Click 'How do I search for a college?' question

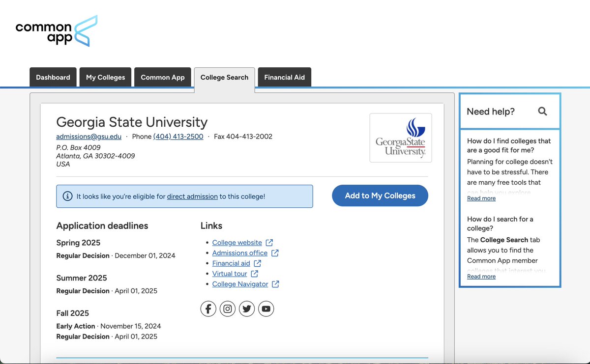coord(500,224)
